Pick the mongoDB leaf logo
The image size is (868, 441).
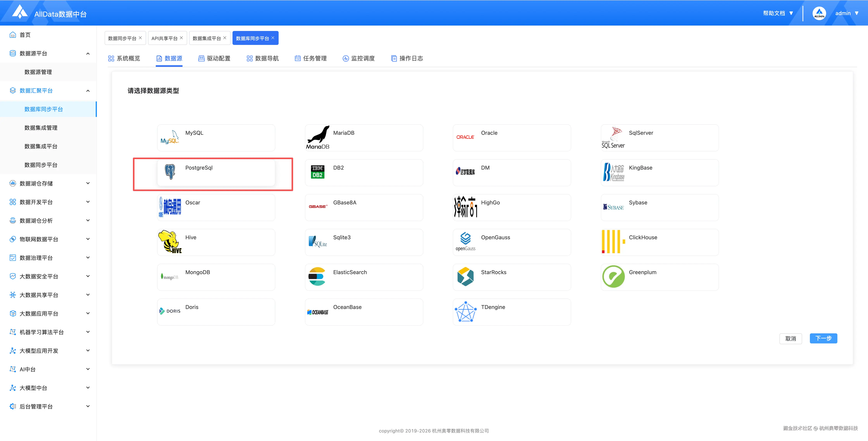click(170, 277)
